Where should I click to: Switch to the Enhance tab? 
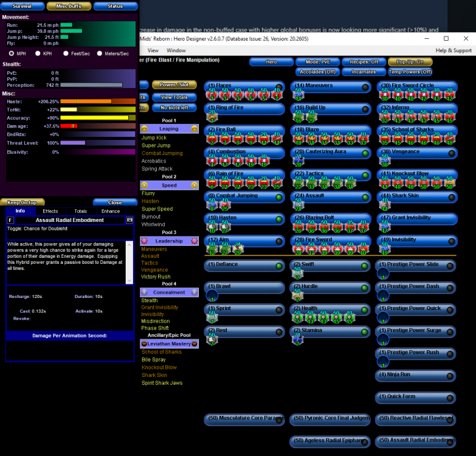click(x=111, y=211)
